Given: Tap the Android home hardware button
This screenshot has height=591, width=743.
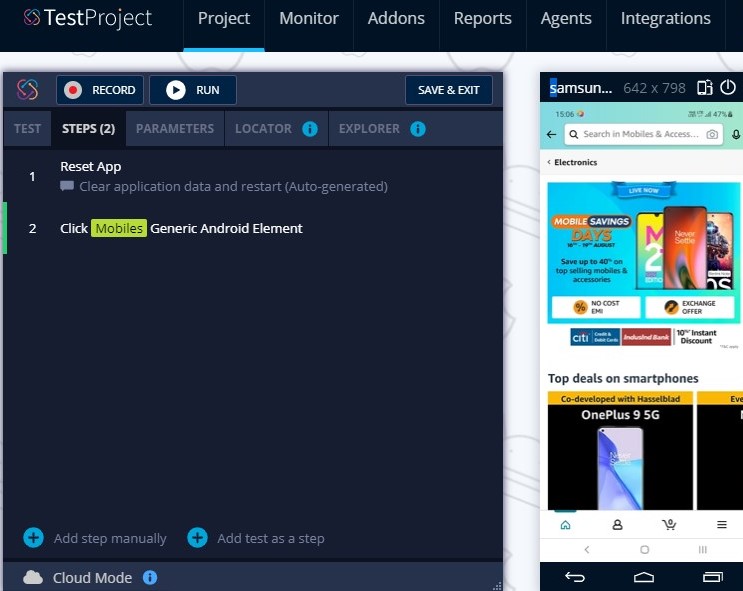Looking at the screenshot, I should pyautogui.click(x=644, y=577).
